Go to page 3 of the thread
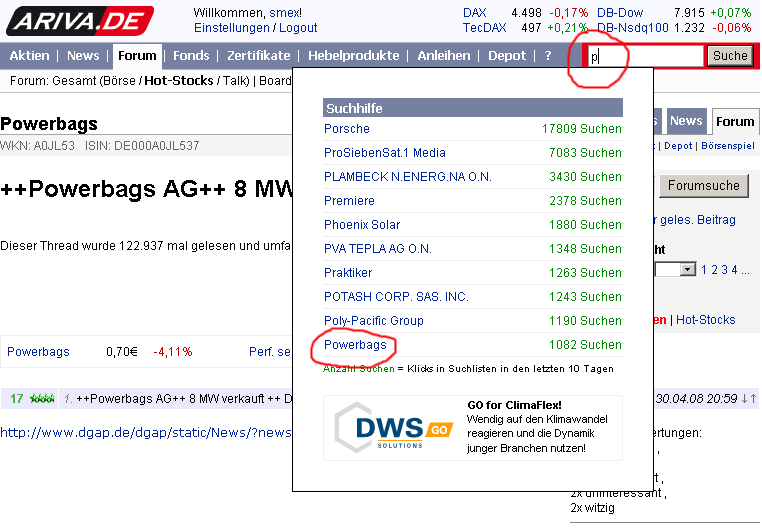 [x=724, y=270]
